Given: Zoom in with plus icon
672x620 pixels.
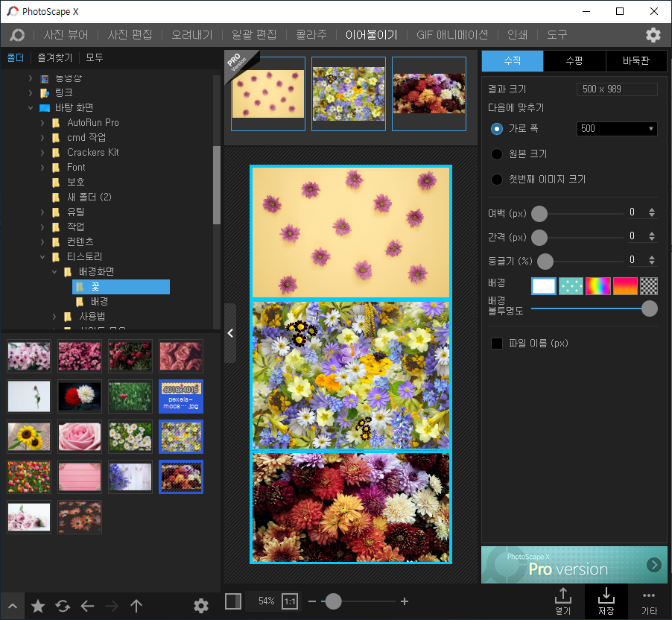Looking at the screenshot, I should click(x=404, y=601).
